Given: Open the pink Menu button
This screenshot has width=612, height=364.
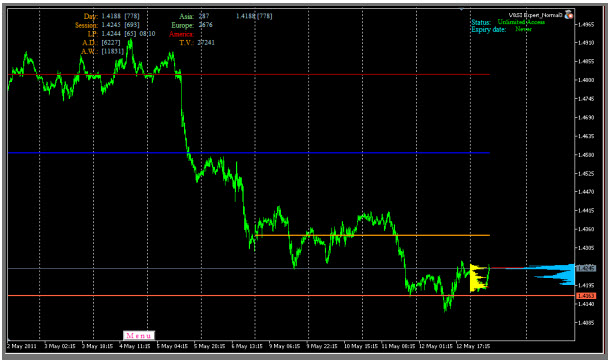Looking at the screenshot, I should (139, 336).
